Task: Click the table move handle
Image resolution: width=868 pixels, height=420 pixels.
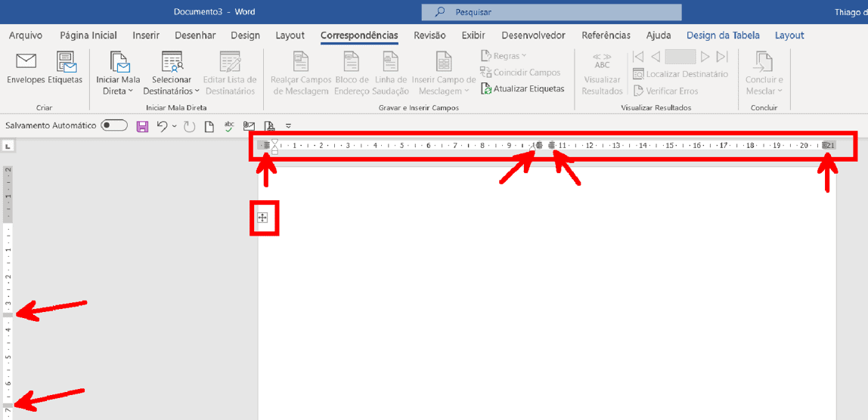Action: click(263, 218)
